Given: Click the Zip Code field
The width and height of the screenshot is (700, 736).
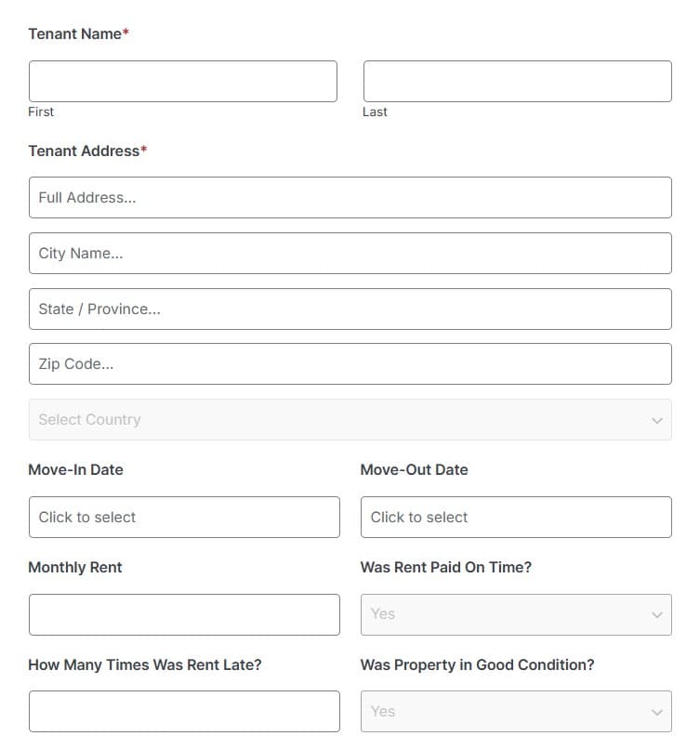Looking at the screenshot, I should pyautogui.click(x=350, y=364).
